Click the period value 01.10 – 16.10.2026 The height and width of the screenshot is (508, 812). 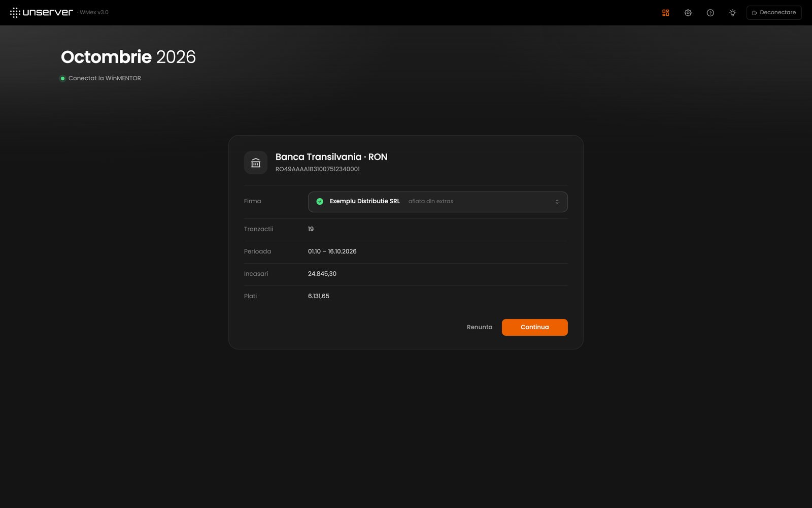332,251
